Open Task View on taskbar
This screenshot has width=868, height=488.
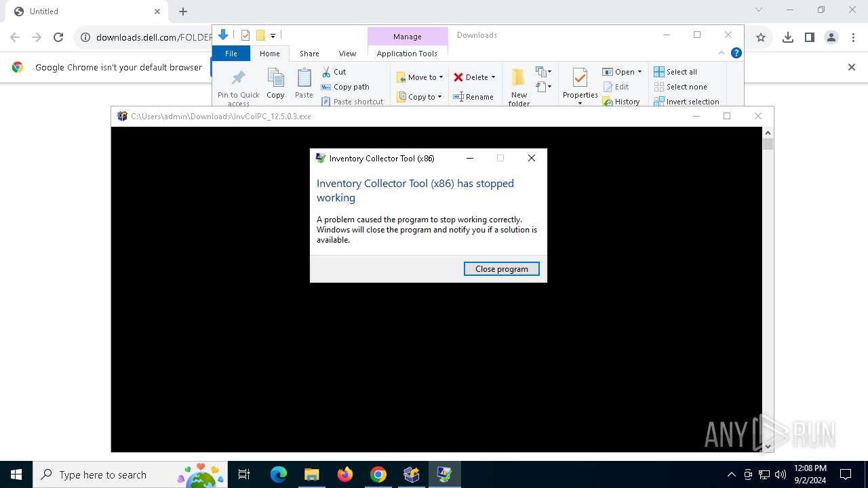click(244, 474)
